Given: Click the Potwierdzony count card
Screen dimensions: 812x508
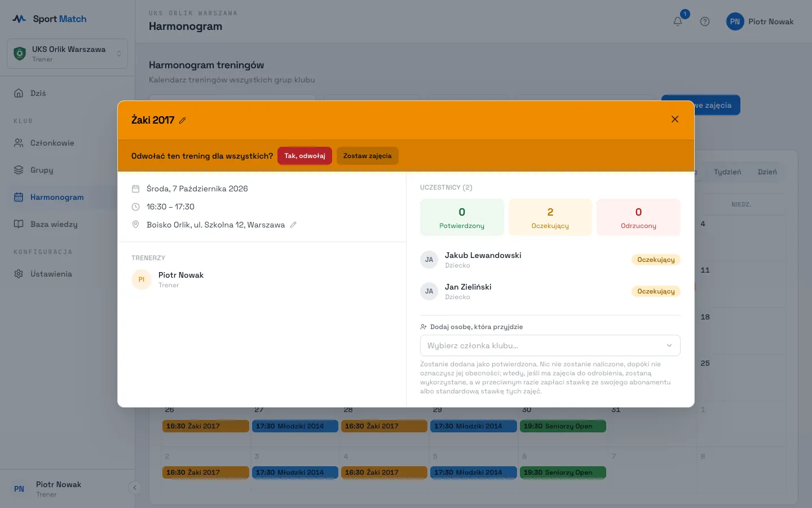Looking at the screenshot, I should 462,217.
